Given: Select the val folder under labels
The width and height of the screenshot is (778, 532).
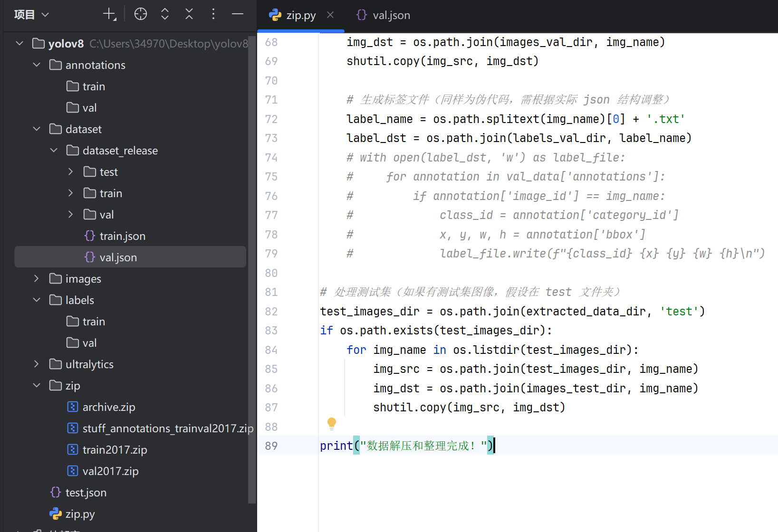Looking at the screenshot, I should (x=130, y=343).
